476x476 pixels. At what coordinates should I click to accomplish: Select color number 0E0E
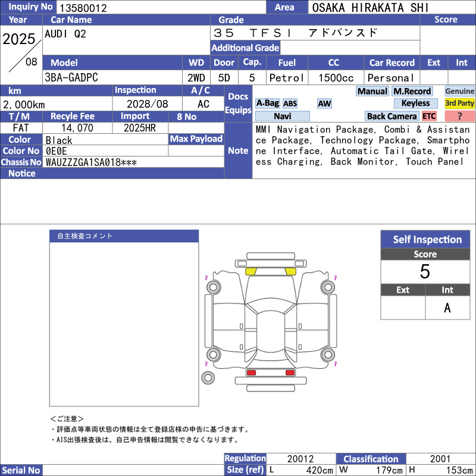[56, 151]
